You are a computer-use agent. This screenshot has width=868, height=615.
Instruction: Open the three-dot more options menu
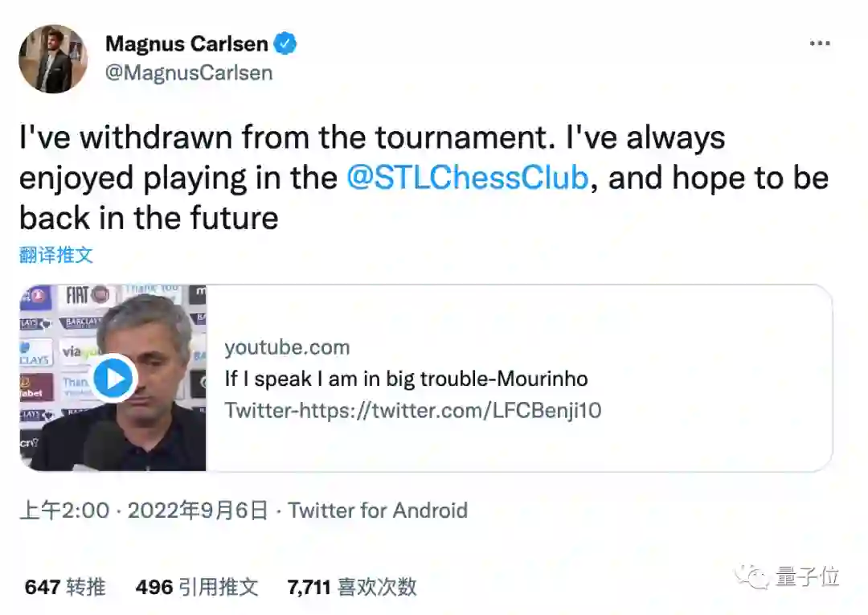tap(819, 43)
